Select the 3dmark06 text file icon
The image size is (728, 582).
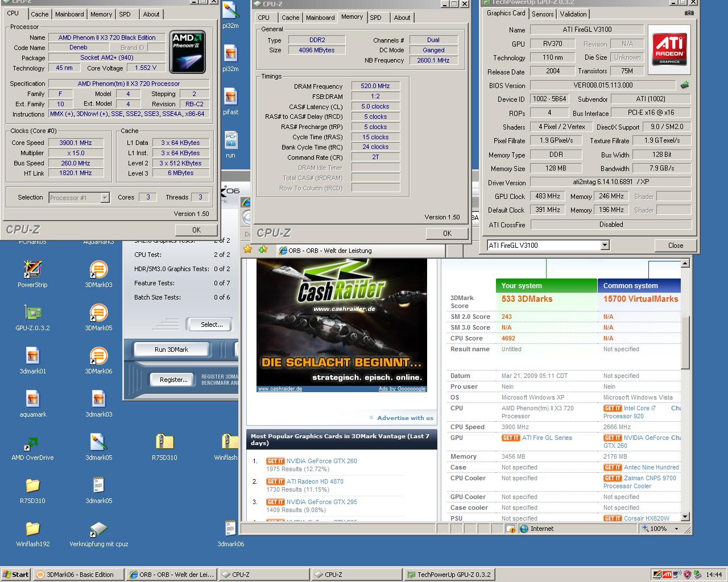(x=230, y=528)
